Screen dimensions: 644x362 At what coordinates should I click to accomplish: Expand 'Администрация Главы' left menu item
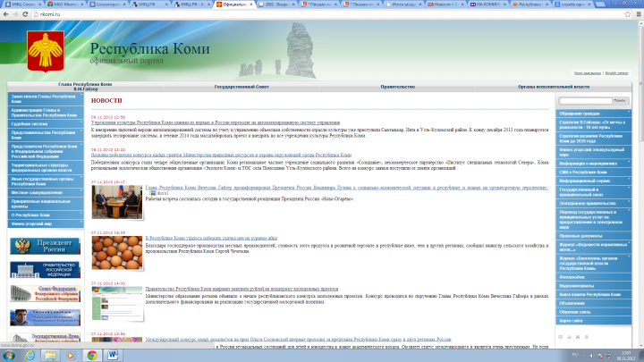coord(46,113)
